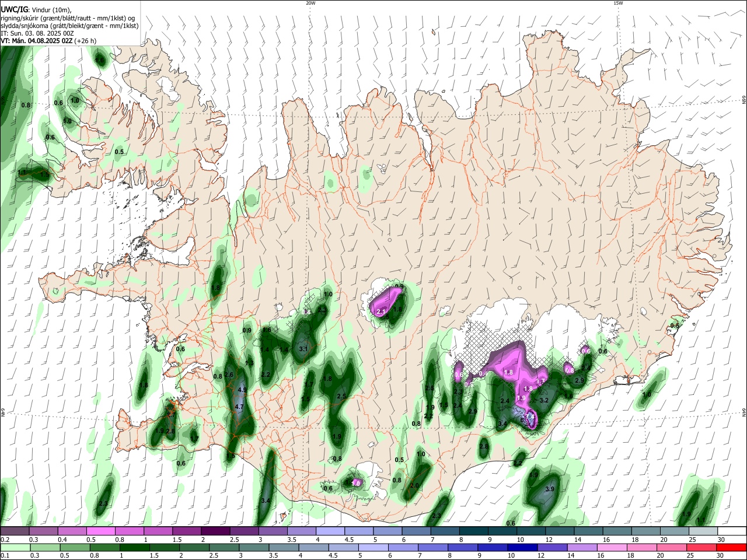Click bright magenta snow swatch between 0.5 and 0.8
Screen dimensions: 747x560
(100, 531)
